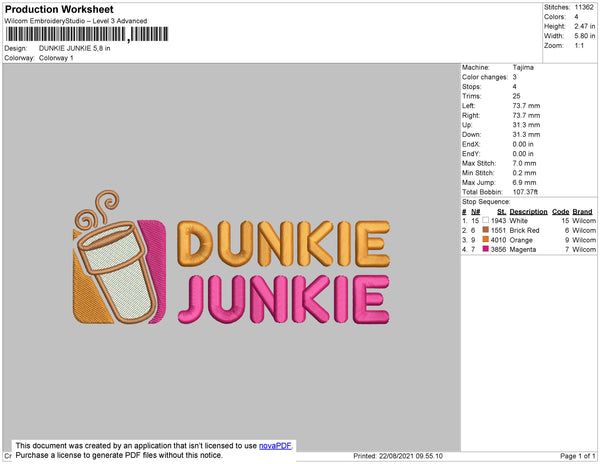Screen dimensions: 600x464
Task: Click the Down value 31.3 mm
Action: tap(526, 134)
